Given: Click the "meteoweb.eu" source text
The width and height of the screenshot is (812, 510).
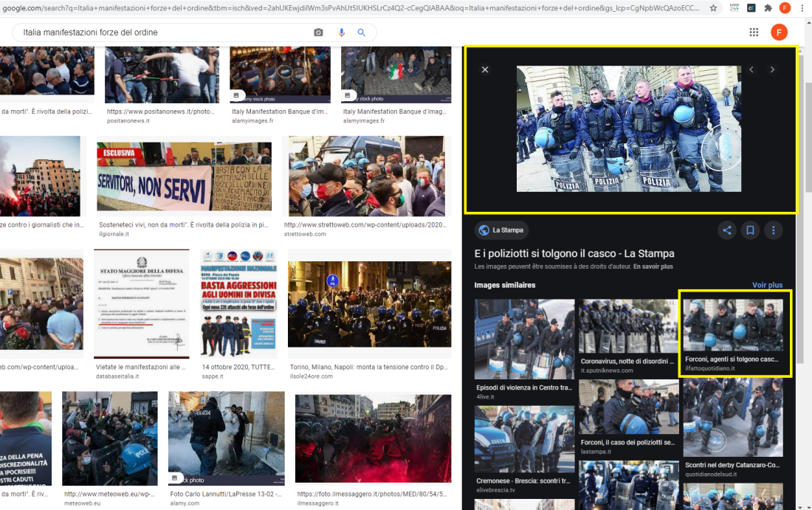Looking at the screenshot, I should [x=83, y=503].
